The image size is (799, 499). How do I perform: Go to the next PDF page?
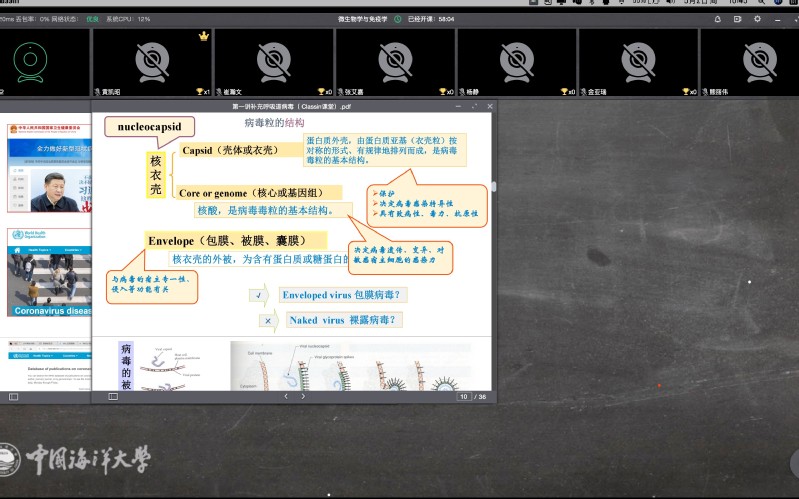click(304, 396)
